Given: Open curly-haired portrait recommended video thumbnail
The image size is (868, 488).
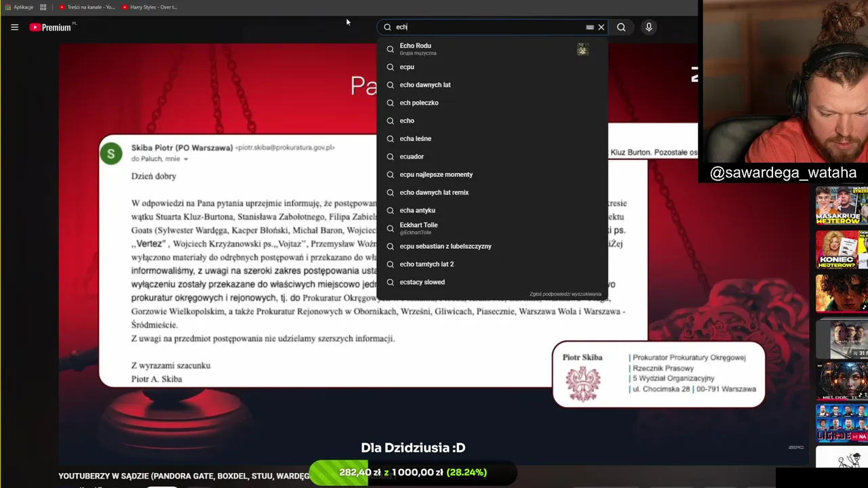Looking at the screenshot, I should coord(842,293).
